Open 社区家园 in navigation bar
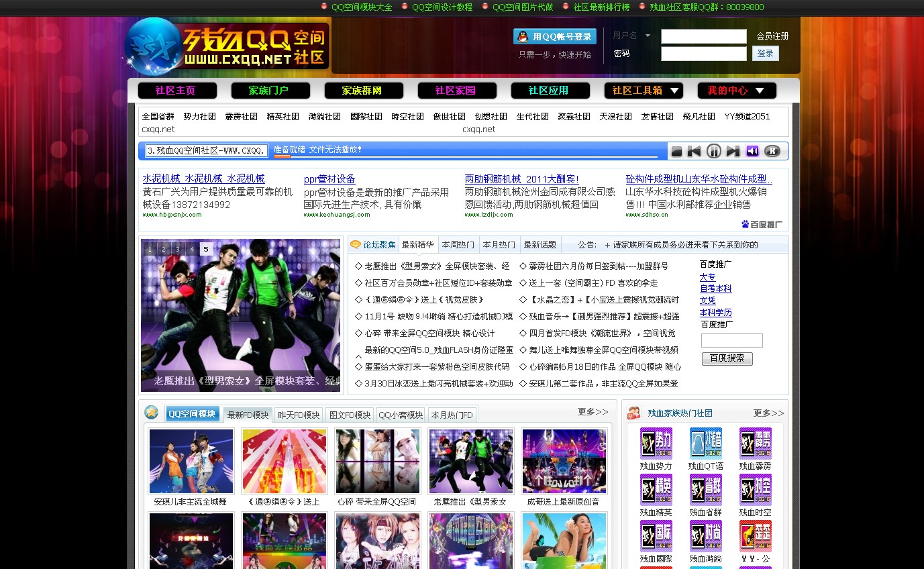This screenshot has height=569, width=924. 457,91
